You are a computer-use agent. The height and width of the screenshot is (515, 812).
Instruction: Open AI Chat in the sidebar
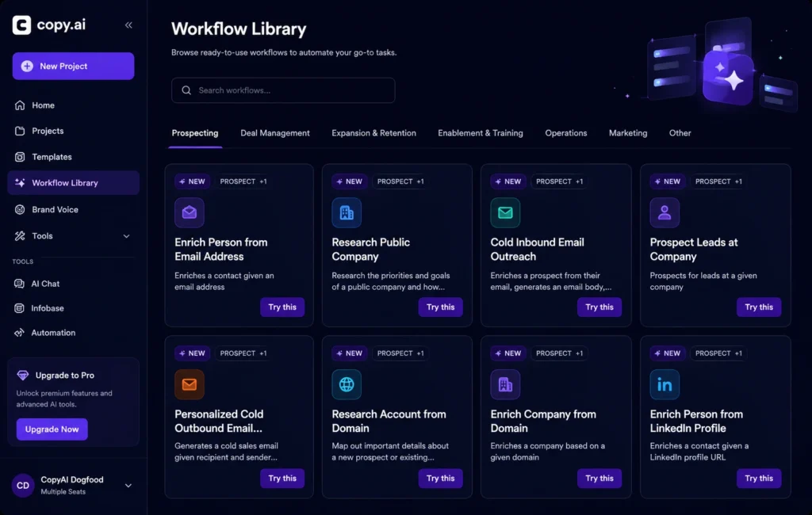[x=74, y=284]
